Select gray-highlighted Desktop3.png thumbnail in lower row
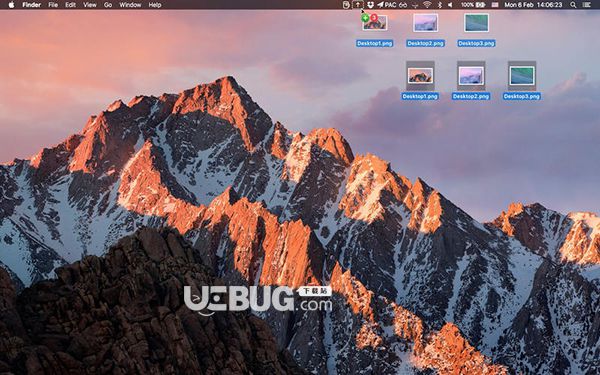 pyautogui.click(x=522, y=76)
